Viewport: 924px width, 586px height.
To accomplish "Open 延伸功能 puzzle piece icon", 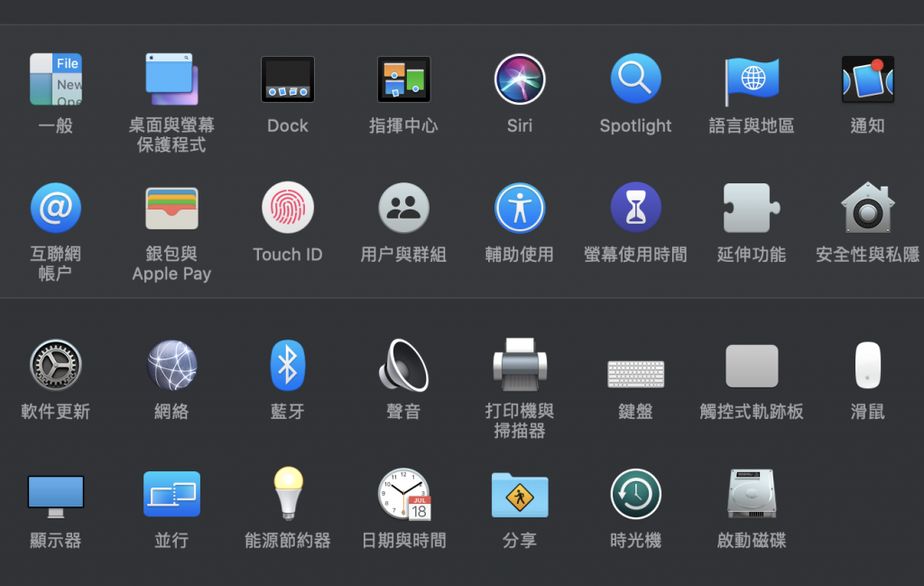I will coord(752,208).
